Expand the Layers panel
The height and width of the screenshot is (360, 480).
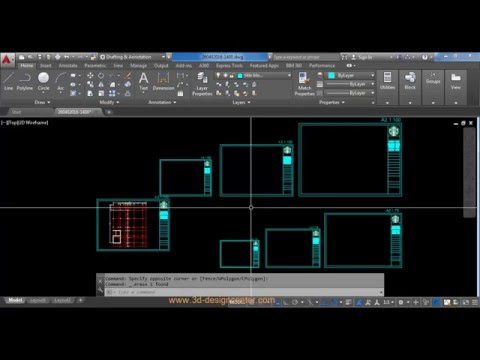pos(241,102)
